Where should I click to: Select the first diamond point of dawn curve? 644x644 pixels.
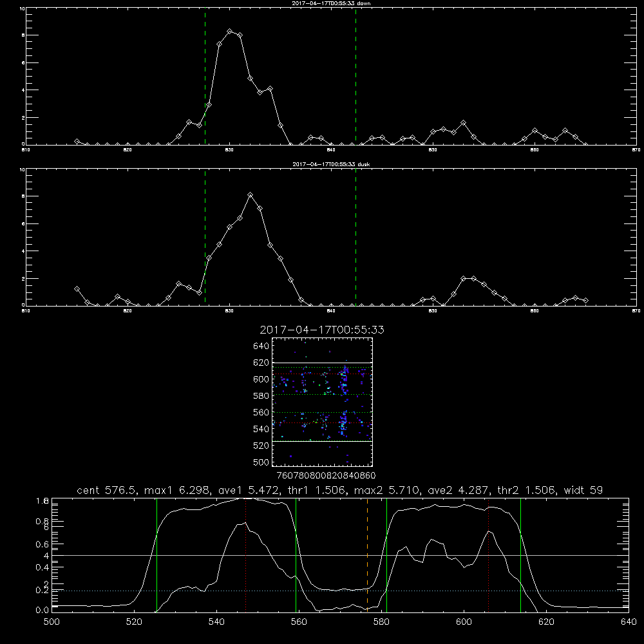77,141
